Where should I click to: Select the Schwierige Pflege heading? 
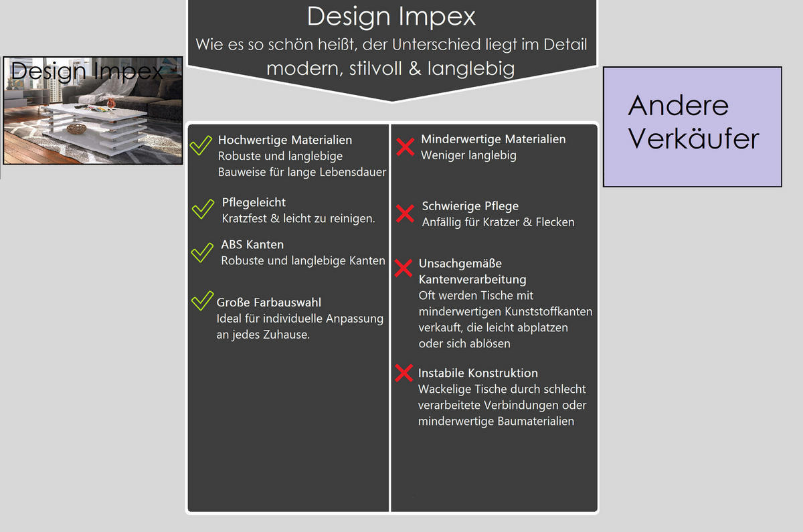[470, 206]
